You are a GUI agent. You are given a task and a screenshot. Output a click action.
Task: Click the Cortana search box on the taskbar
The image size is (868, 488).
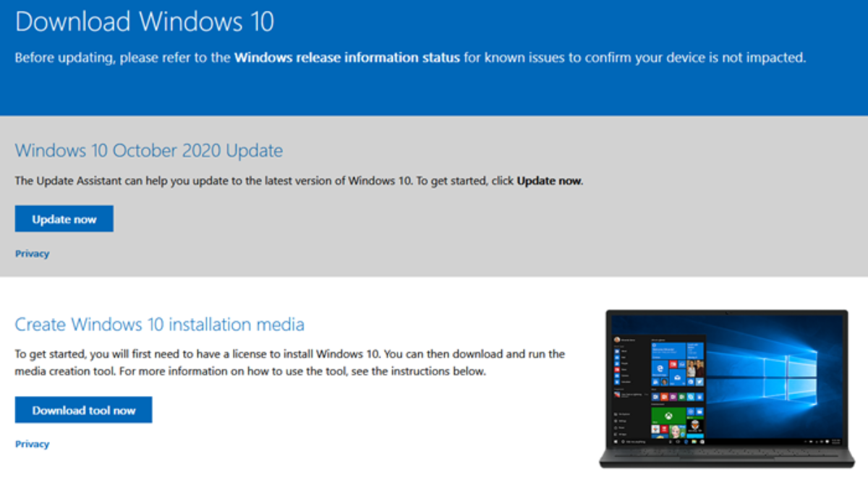632,442
